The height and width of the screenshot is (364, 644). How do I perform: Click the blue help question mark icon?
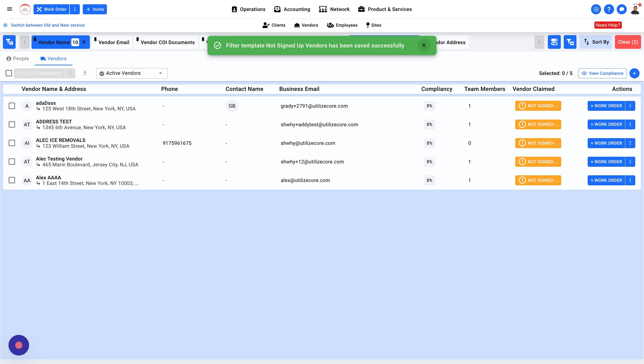(x=609, y=9)
